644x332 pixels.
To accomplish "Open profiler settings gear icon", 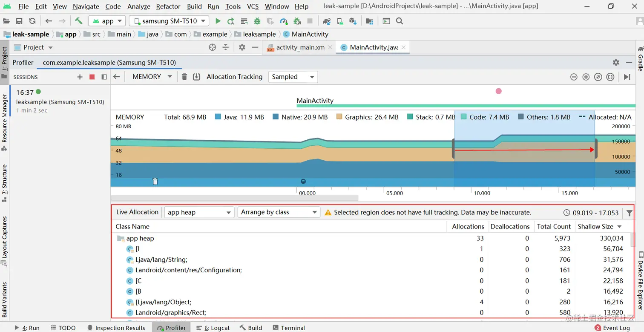I will coord(616,62).
